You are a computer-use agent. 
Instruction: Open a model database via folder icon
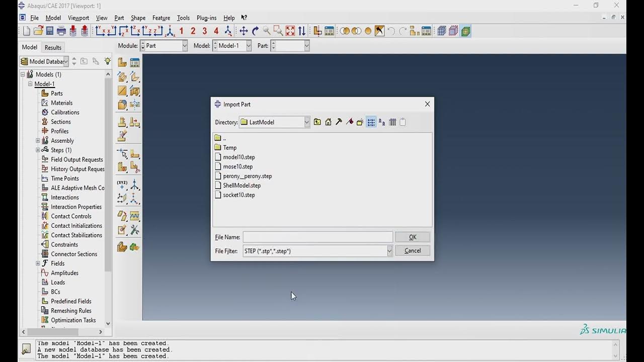coord(38,31)
